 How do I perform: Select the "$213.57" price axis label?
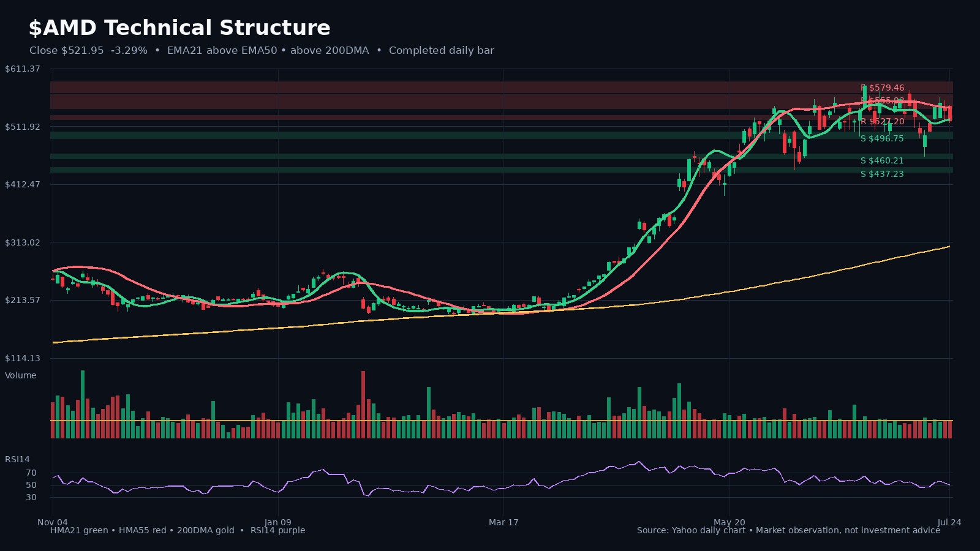tap(23, 300)
